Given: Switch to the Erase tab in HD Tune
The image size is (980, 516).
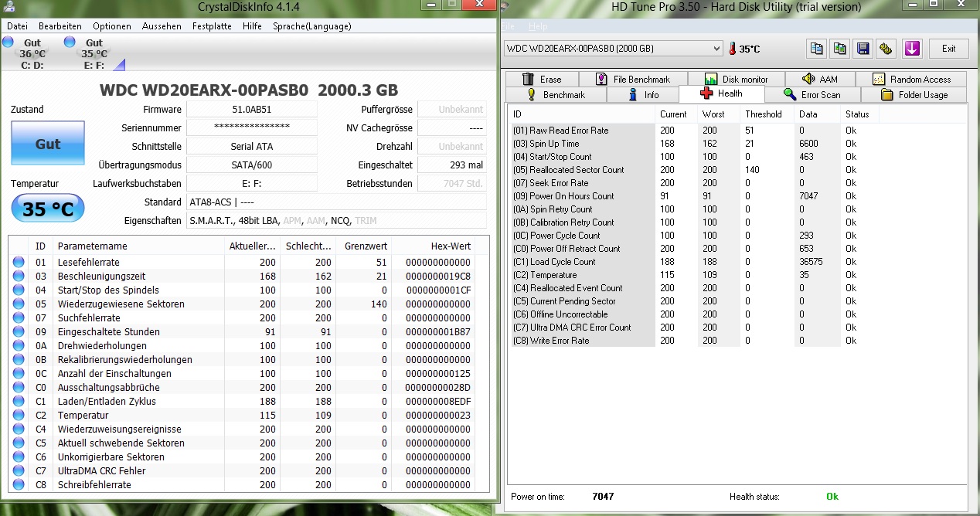Looking at the screenshot, I should point(541,79).
